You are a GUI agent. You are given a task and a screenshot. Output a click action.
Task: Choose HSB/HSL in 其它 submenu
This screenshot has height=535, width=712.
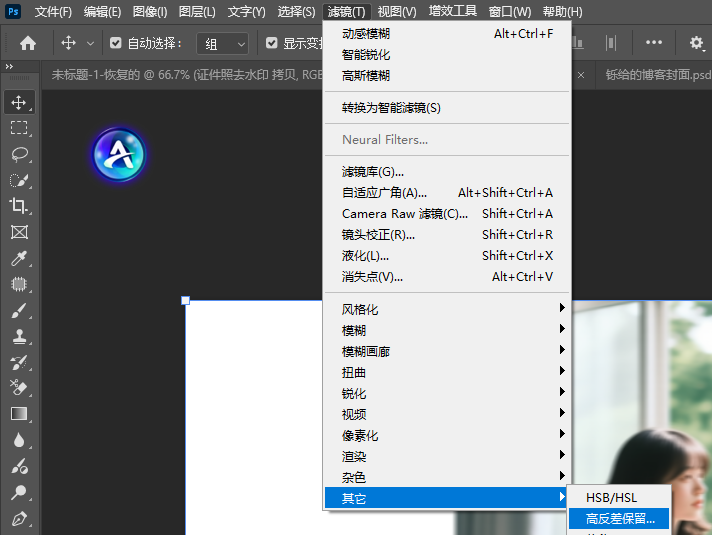(619, 498)
